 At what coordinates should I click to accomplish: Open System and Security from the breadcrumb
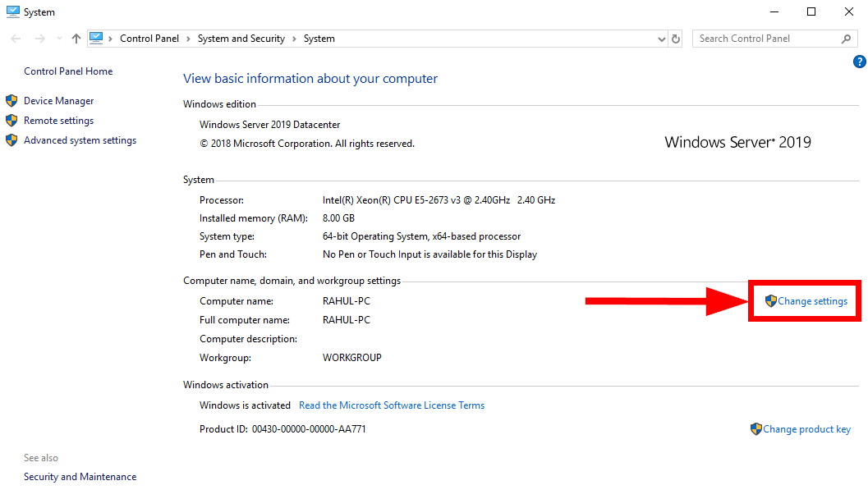(241, 39)
